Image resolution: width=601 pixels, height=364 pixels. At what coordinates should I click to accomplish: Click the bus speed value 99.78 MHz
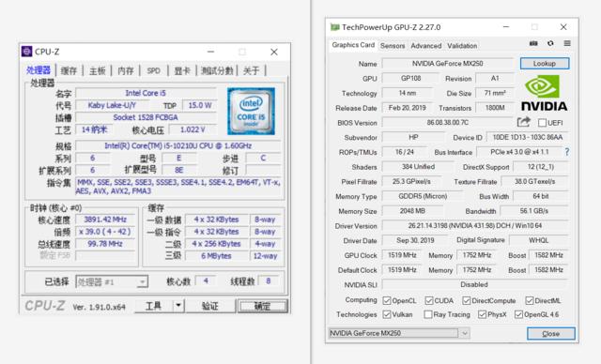pos(105,244)
